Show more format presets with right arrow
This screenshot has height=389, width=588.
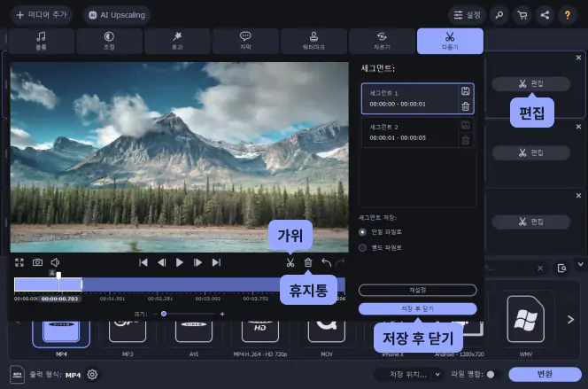pyautogui.click(x=570, y=320)
